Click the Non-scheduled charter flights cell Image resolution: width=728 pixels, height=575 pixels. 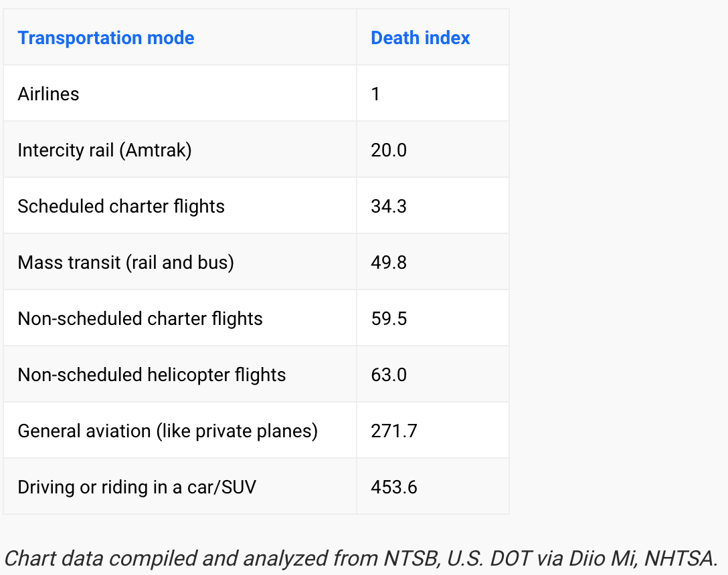tap(140, 319)
